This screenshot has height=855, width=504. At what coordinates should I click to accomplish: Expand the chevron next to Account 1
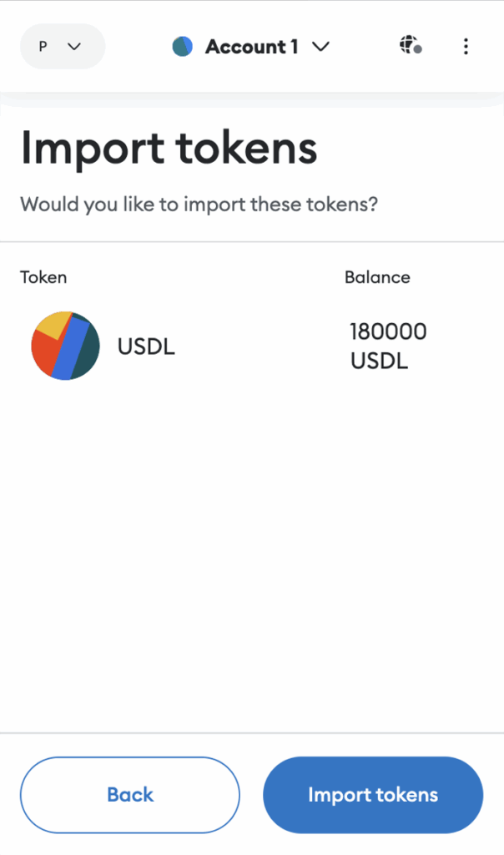(321, 47)
